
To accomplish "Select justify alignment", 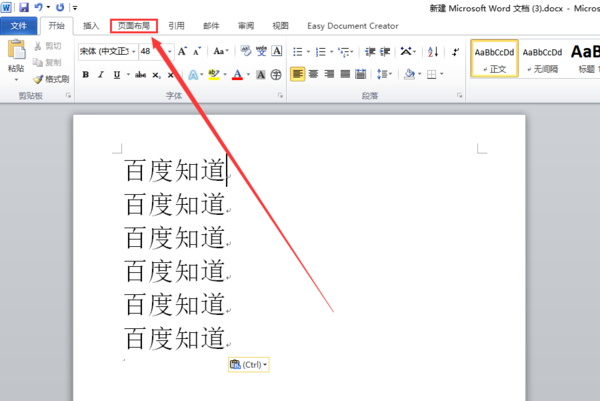I will [x=345, y=74].
